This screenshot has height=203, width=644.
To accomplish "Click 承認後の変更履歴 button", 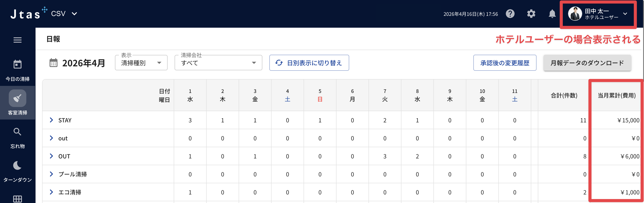I will tap(505, 63).
